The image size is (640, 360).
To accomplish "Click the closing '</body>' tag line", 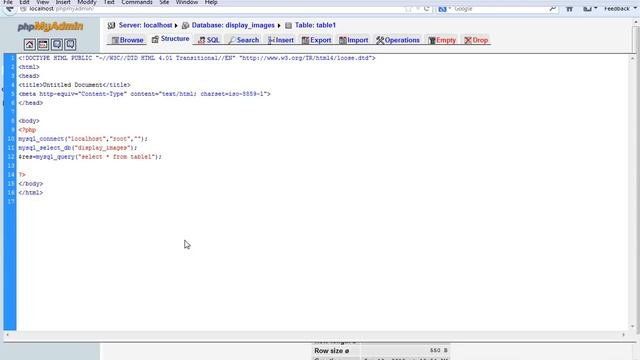I will tap(31, 184).
